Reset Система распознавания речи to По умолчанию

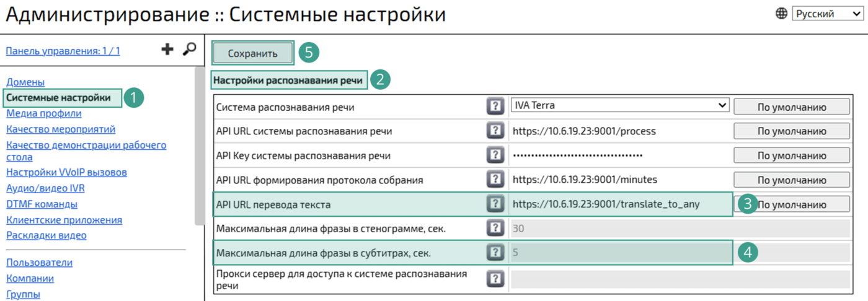pos(791,107)
